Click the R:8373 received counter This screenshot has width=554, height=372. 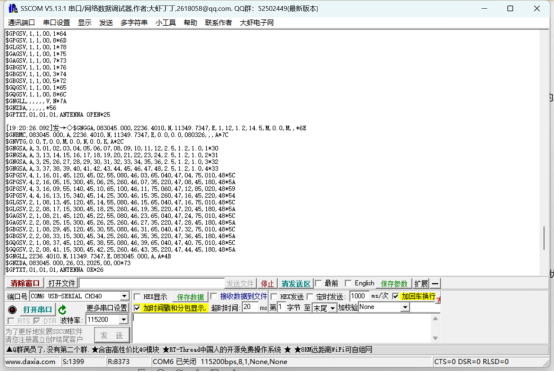tap(118, 362)
